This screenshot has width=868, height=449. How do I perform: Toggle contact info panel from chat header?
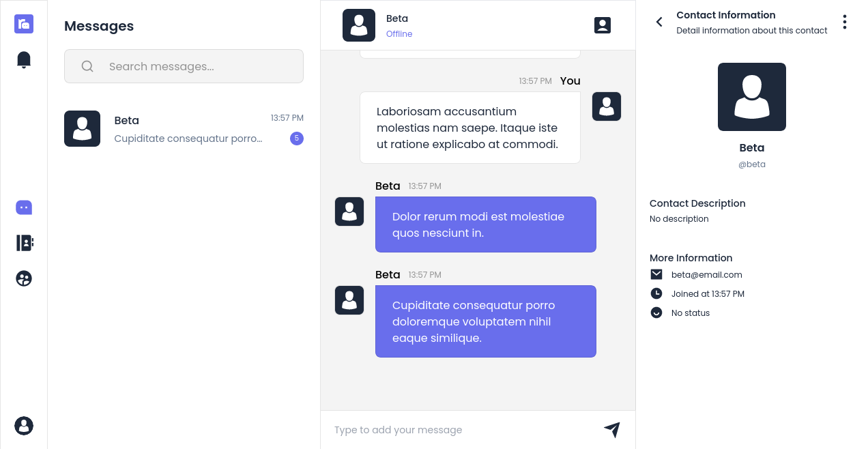point(603,25)
